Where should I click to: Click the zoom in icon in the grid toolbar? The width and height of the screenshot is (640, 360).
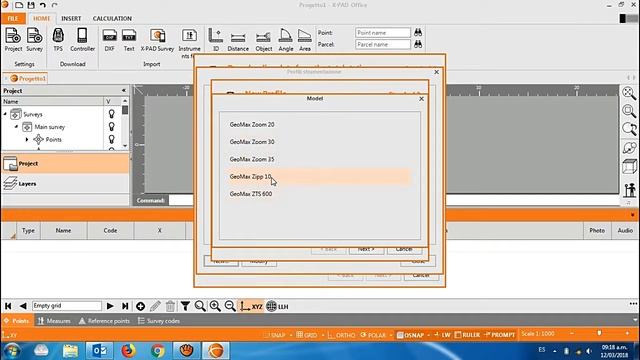(x=215, y=306)
